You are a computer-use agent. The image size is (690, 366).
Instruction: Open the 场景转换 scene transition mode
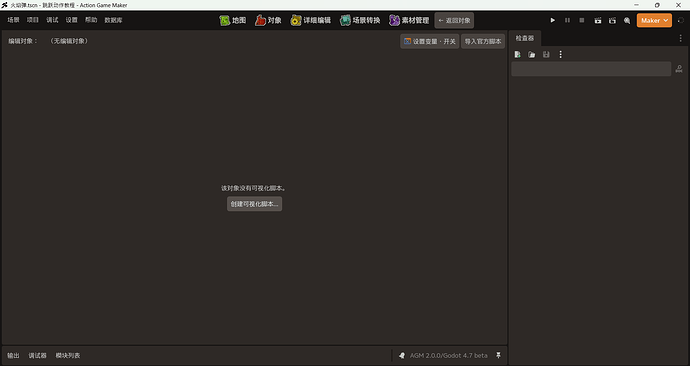(360, 20)
